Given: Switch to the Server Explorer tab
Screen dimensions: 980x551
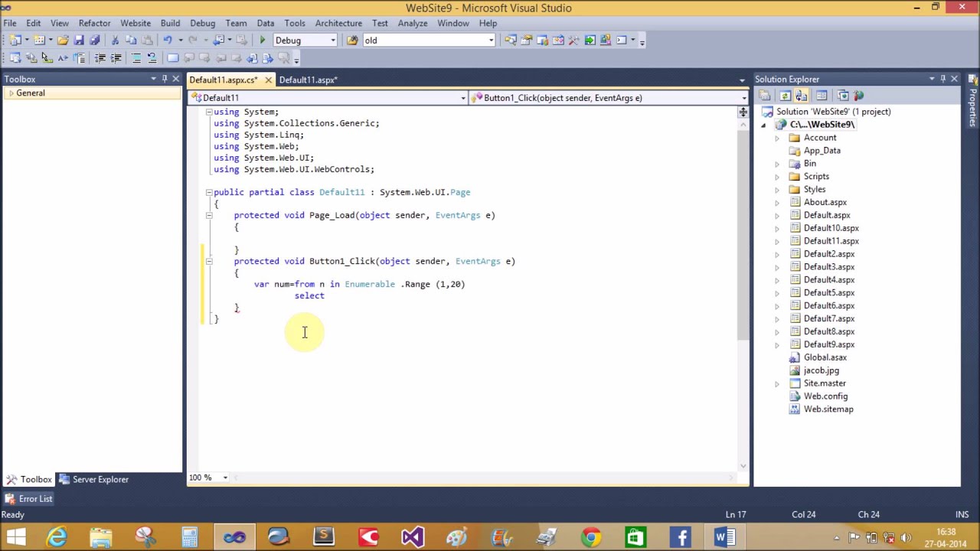Looking at the screenshot, I should (93, 479).
